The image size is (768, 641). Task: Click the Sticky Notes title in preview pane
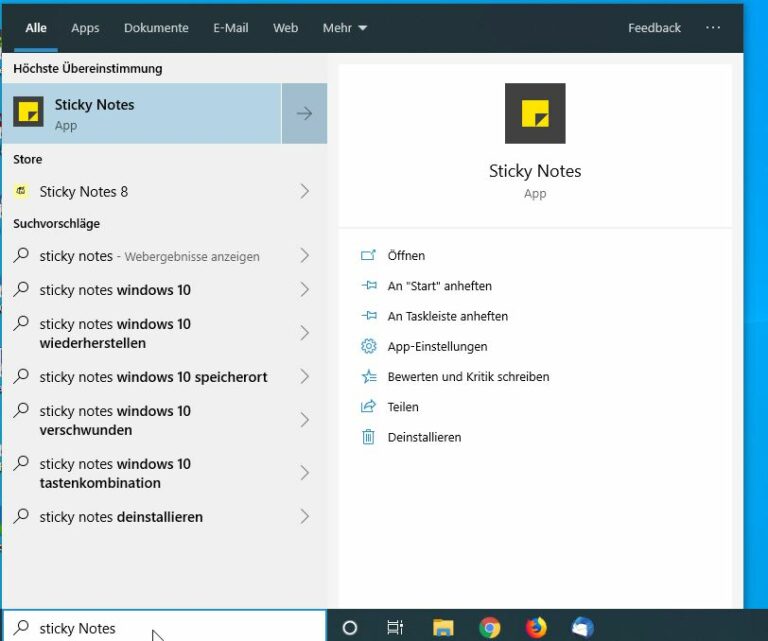535,171
